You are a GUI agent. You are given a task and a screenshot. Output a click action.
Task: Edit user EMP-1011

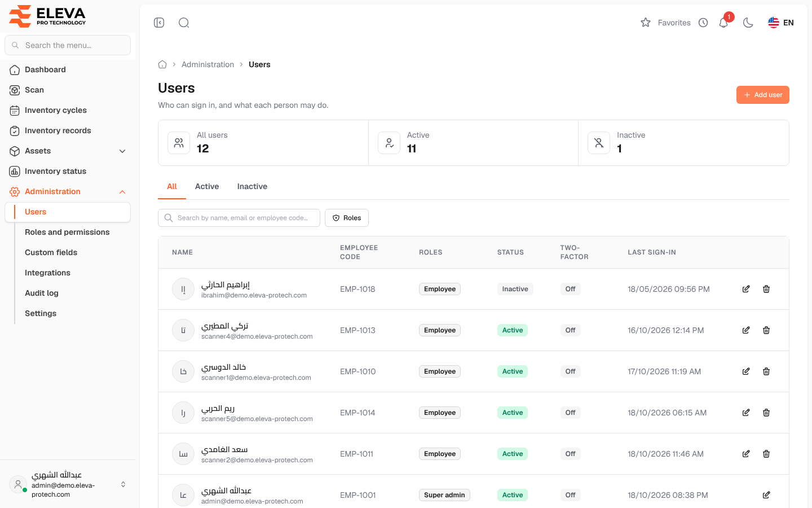tap(746, 454)
